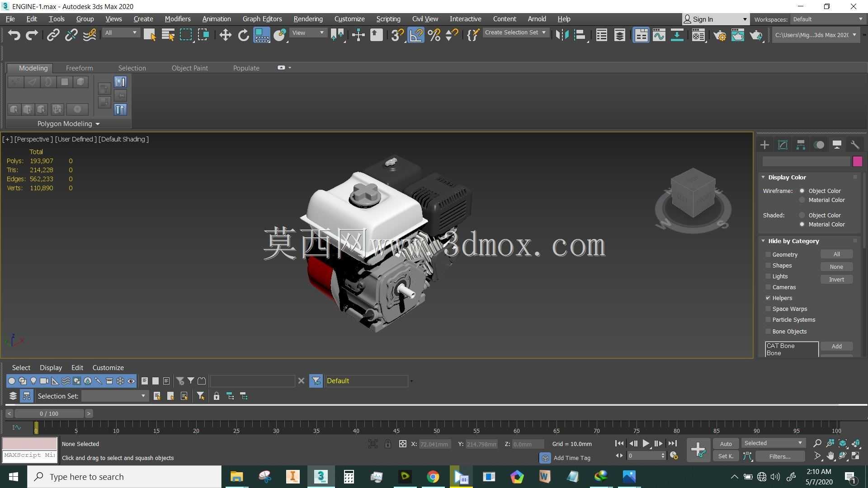The height and width of the screenshot is (488, 868).
Task: Open the Scripting menu
Action: pyautogui.click(x=388, y=19)
